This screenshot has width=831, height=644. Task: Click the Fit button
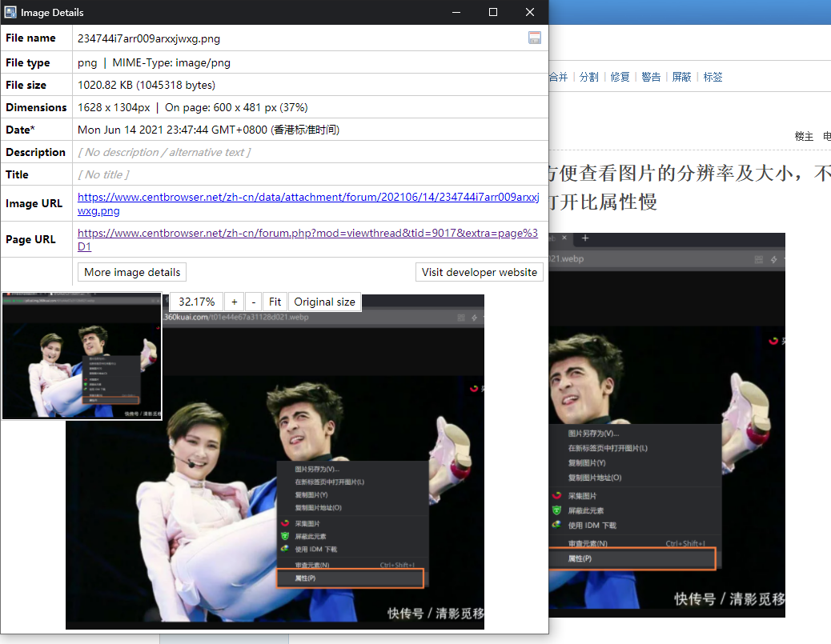275,302
